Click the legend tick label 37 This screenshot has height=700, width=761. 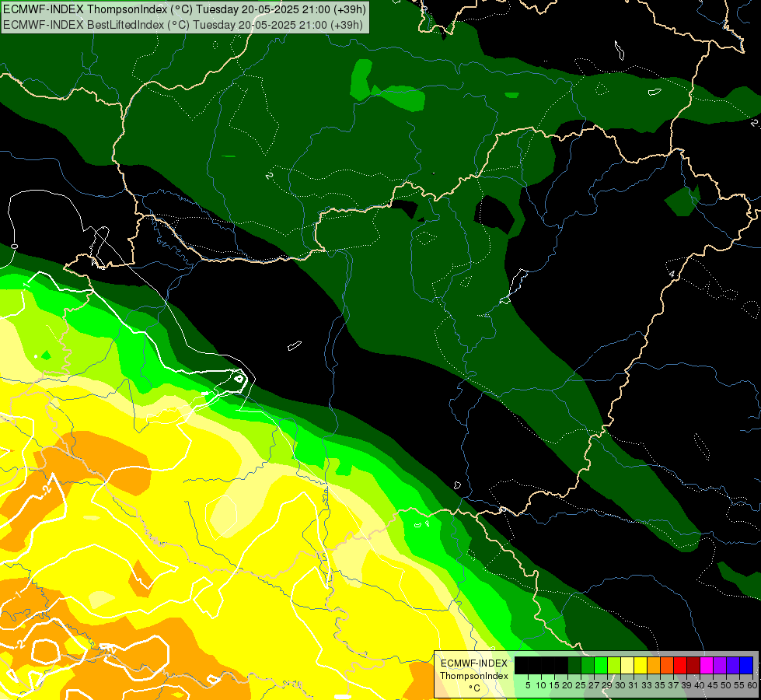[674, 685]
